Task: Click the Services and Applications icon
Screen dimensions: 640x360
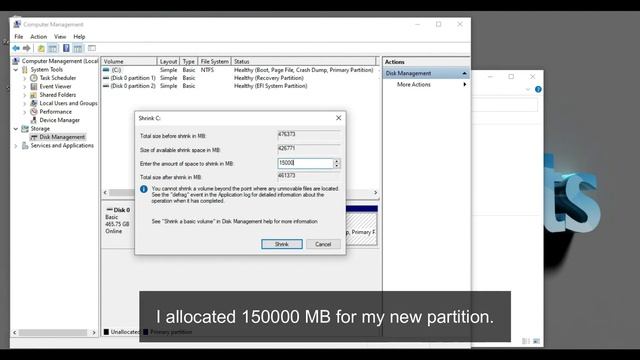Action: point(25,146)
